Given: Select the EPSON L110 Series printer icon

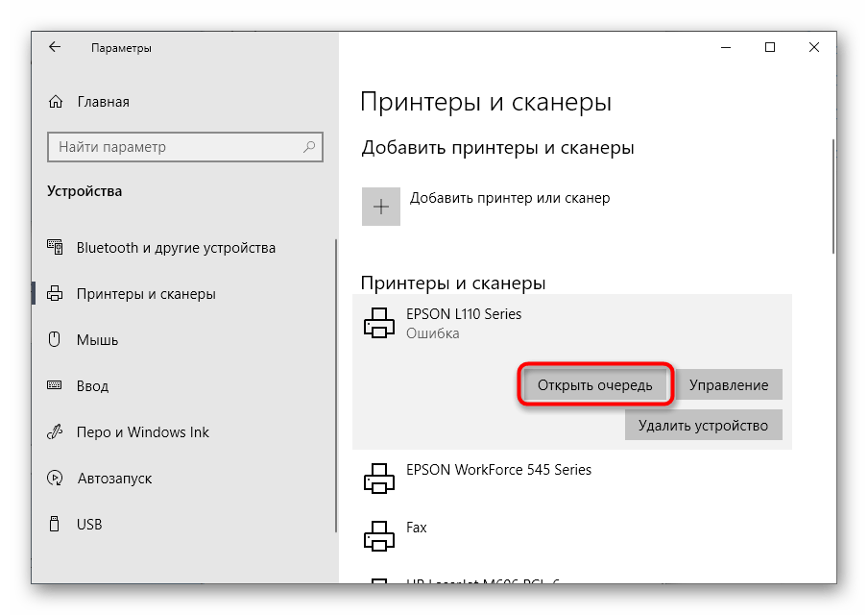Looking at the screenshot, I should [379, 324].
